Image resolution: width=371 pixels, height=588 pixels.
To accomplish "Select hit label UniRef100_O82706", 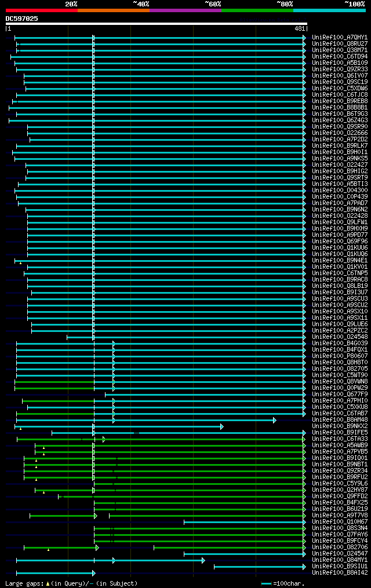I will 340,547.
